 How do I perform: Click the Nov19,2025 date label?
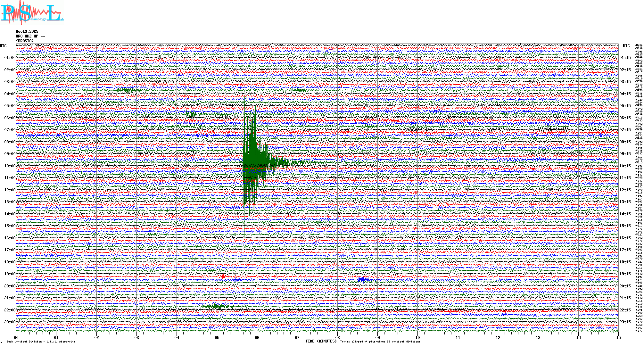[x=27, y=31]
